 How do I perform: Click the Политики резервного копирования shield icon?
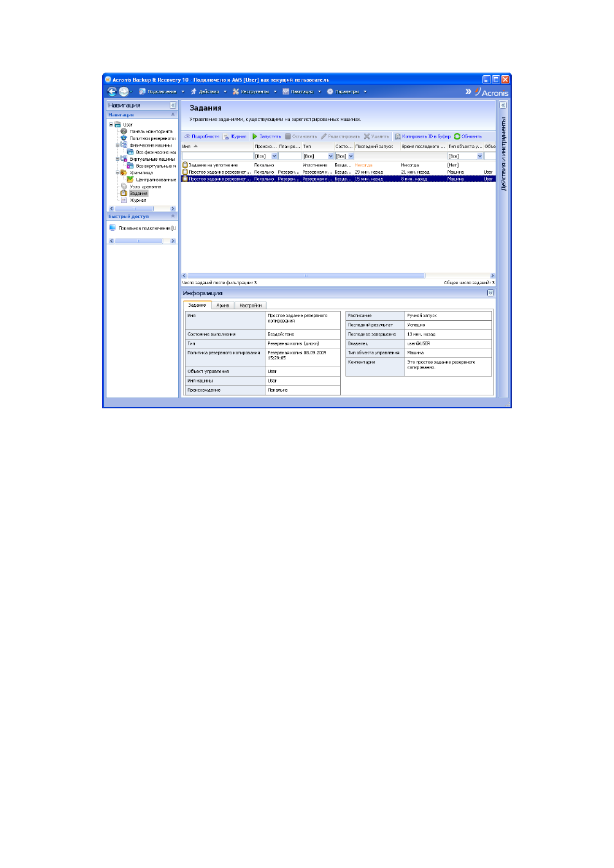click(123, 138)
